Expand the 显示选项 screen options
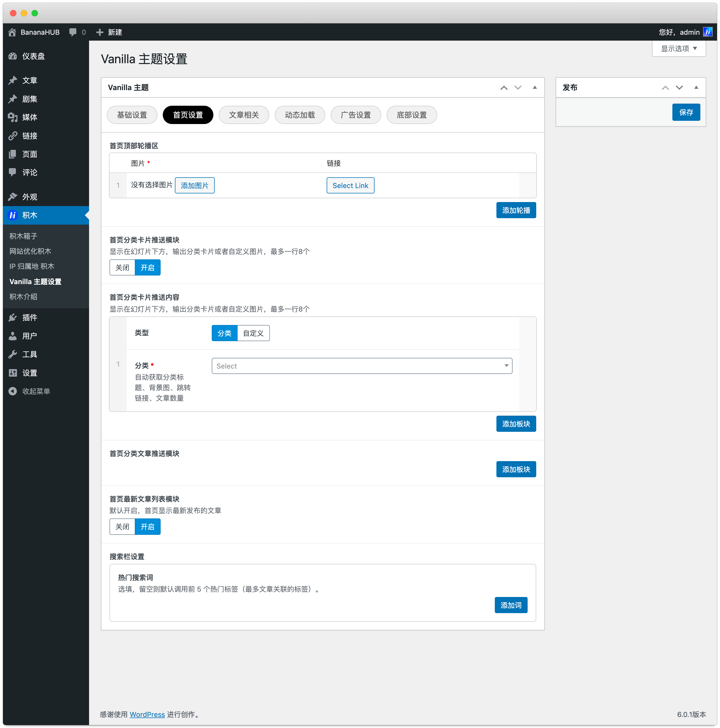This screenshot has height=728, width=720. [679, 49]
